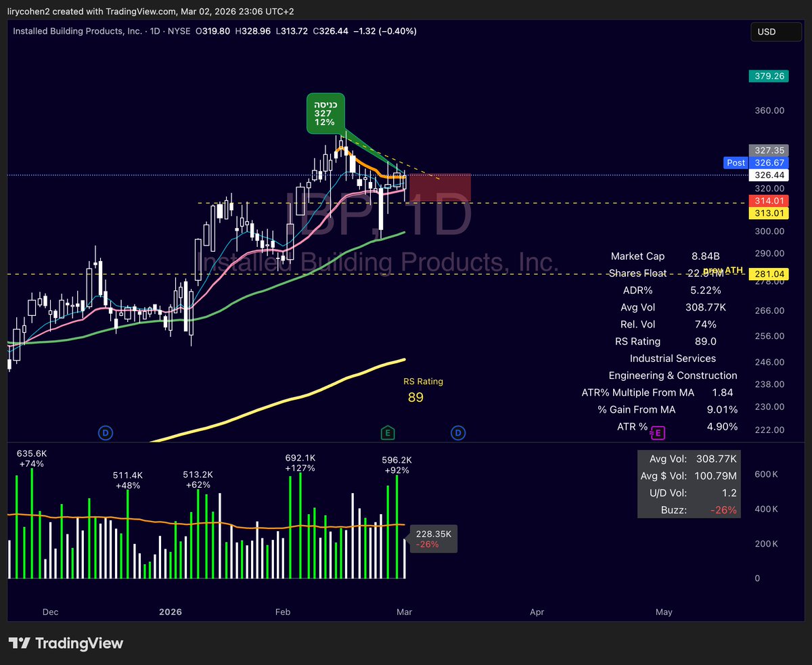Screen dimensions: 812x665
Task: Click the 379.26 green price label
Action: point(769,76)
